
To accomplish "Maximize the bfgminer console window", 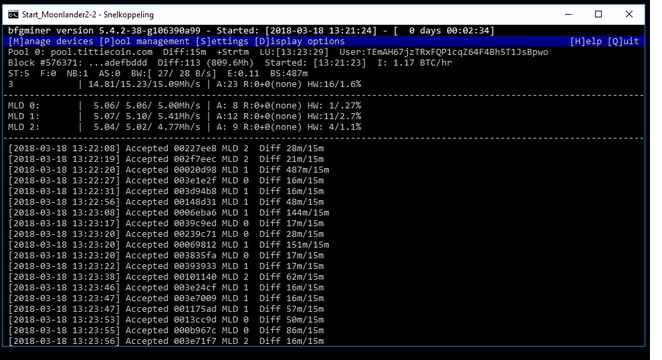I will pyautogui.click(x=598, y=14).
